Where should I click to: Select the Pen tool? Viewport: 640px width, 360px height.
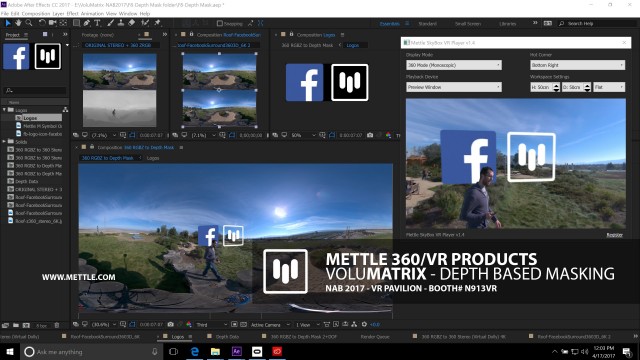87,23
